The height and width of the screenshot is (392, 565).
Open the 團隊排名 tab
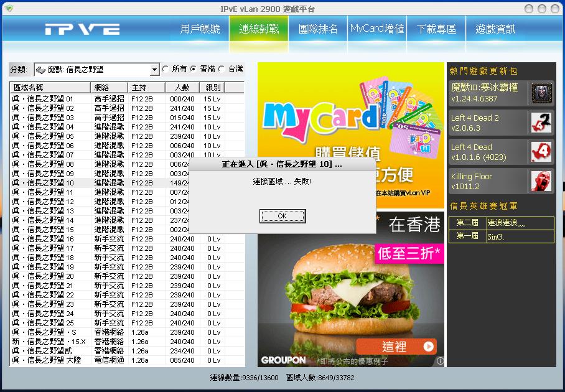coord(318,29)
